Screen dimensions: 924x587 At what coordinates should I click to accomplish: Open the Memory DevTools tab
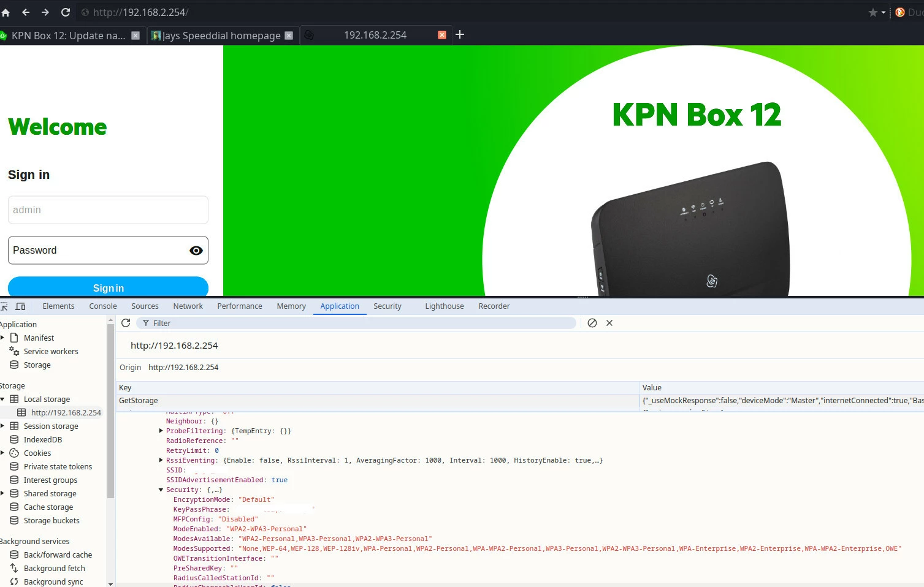291,306
